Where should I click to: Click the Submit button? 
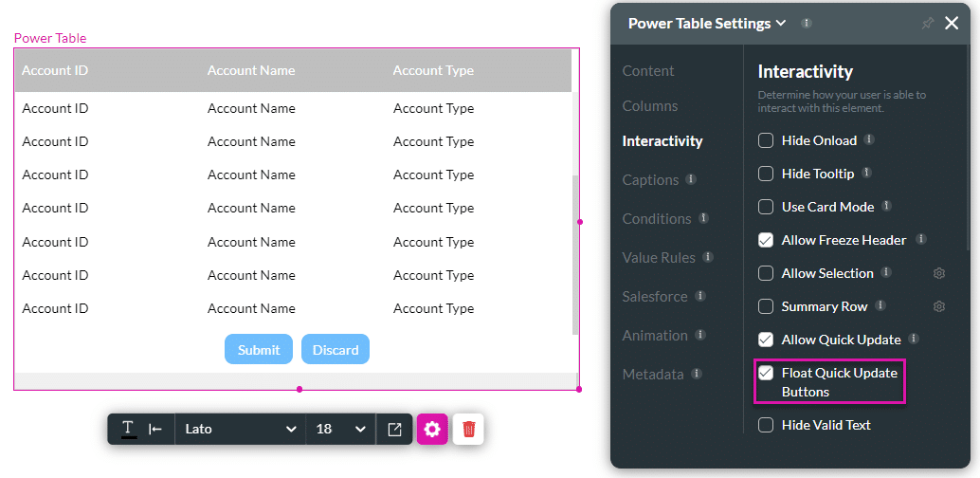click(x=259, y=349)
